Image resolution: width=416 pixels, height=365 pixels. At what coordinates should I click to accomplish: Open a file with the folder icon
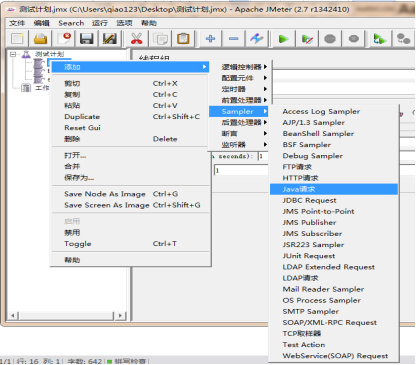pos(40,39)
